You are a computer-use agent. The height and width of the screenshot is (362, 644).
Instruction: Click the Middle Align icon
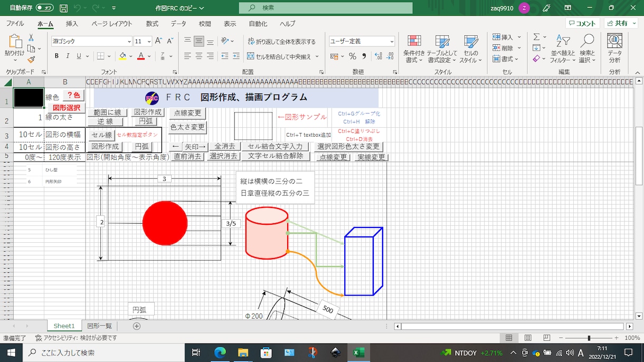[198, 41]
